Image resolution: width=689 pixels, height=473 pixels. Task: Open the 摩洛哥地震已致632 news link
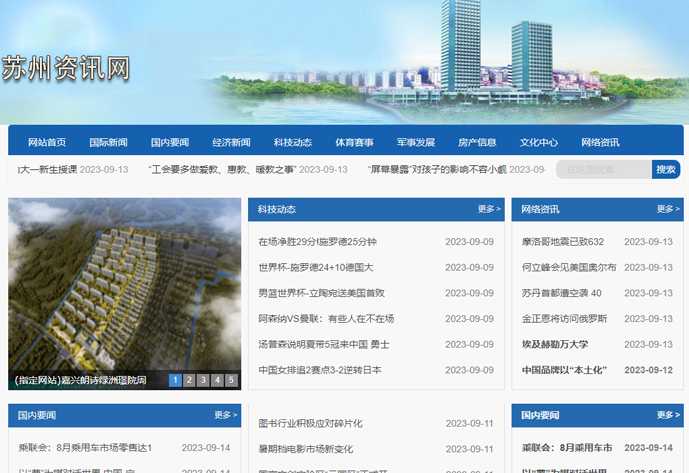[562, 242]
